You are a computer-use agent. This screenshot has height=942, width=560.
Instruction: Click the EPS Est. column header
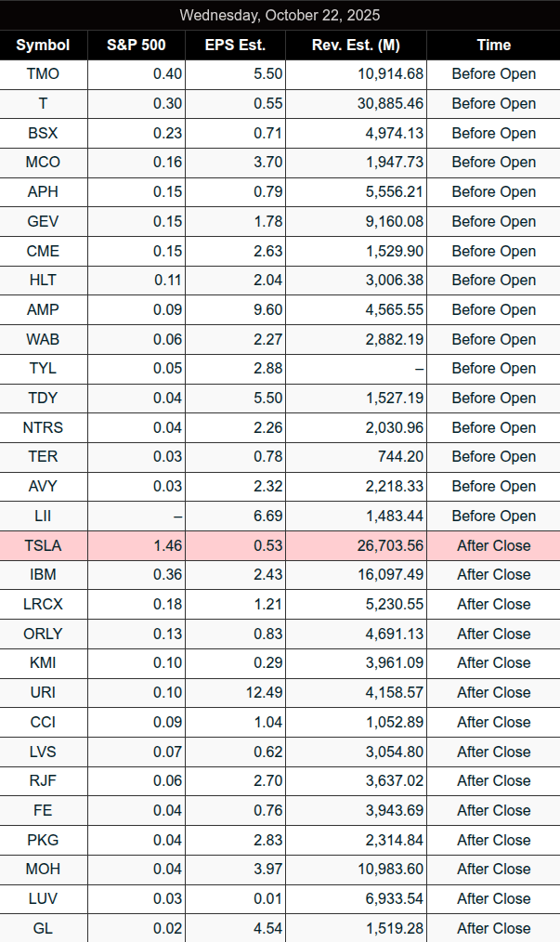click(x=233, y=45)
